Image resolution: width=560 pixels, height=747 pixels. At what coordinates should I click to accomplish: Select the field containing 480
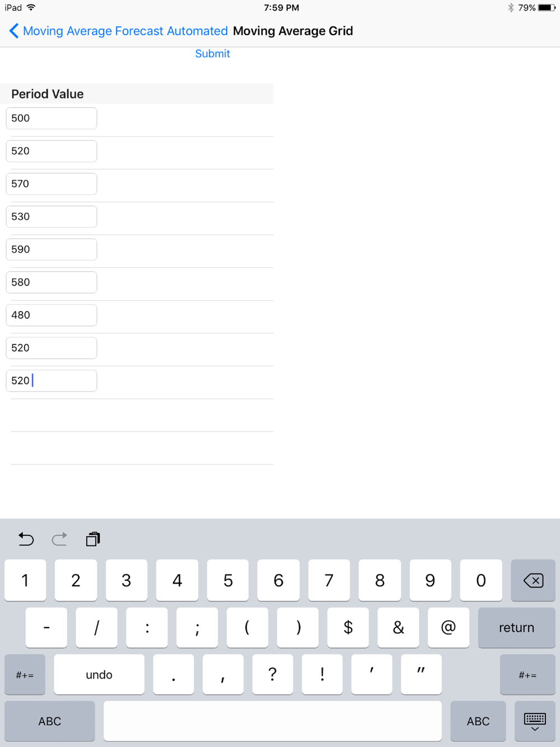pyautogui.click(x=52, y=315)
